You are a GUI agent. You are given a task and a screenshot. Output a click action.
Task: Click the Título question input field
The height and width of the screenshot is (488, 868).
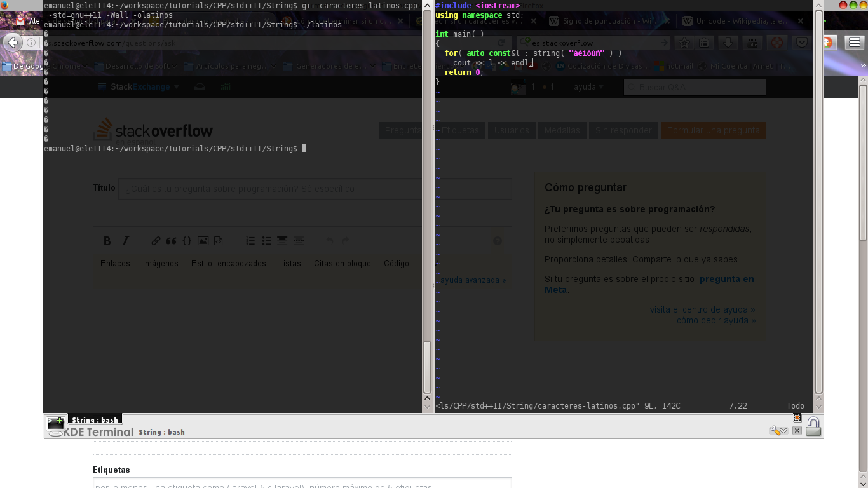(x=315, y=189)
